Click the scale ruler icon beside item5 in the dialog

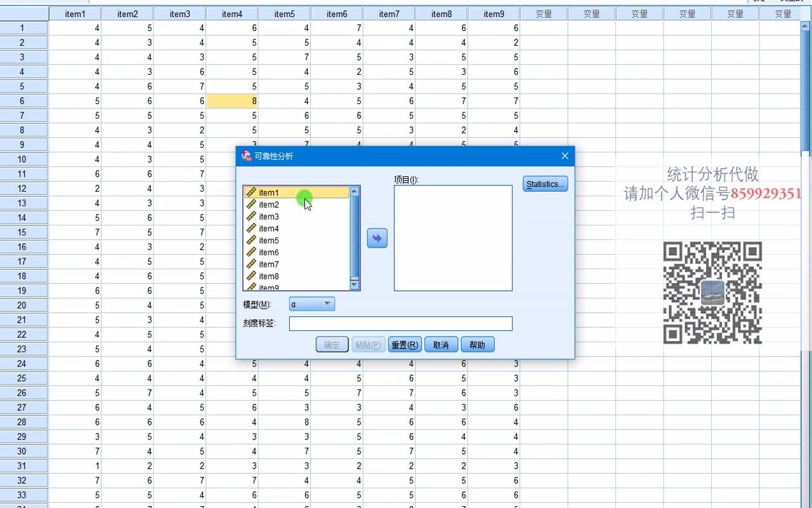[x=251, y=241]
